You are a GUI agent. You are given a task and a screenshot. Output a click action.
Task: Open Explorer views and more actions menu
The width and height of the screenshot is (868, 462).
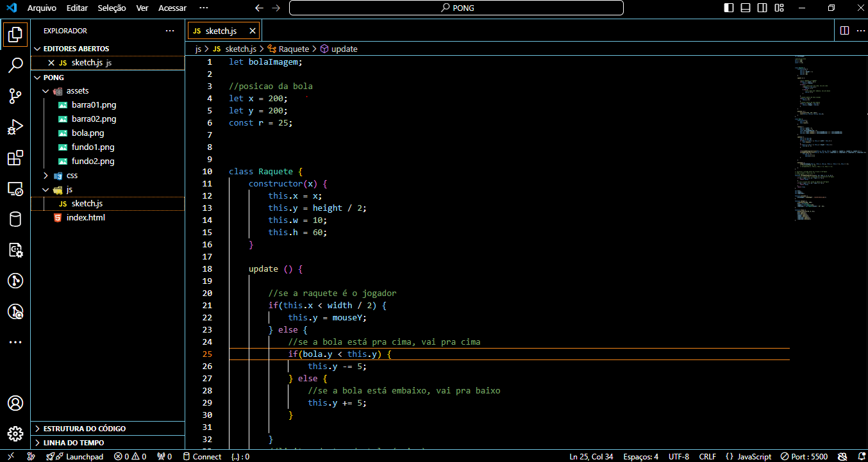pyautogui.click(x=170, y=30)
